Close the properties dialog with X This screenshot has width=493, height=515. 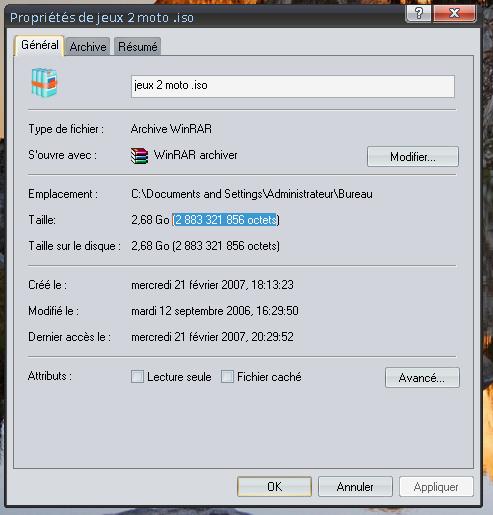454,13
